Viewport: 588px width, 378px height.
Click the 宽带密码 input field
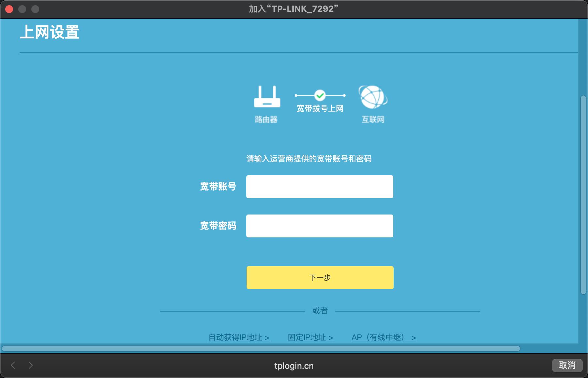[x=319, y=226]
